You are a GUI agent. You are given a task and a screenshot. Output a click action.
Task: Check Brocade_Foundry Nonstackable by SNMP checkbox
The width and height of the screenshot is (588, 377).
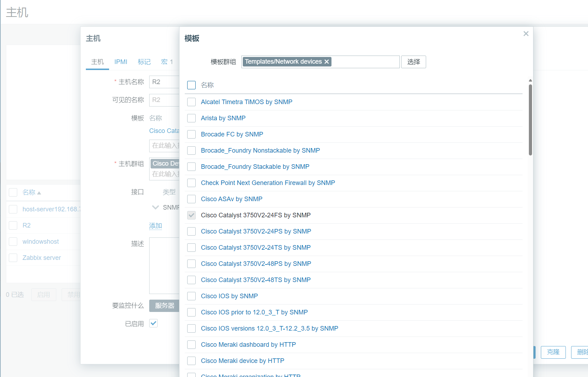coord(191,151)
